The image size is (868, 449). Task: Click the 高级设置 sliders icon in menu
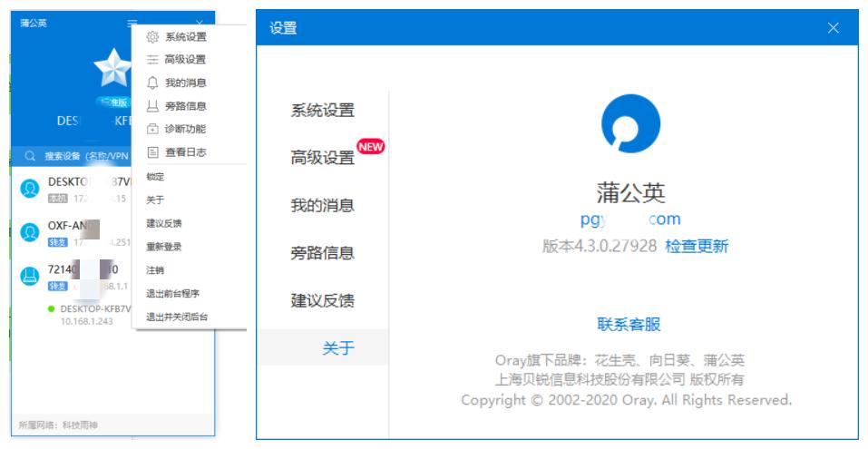coord(152,60)
